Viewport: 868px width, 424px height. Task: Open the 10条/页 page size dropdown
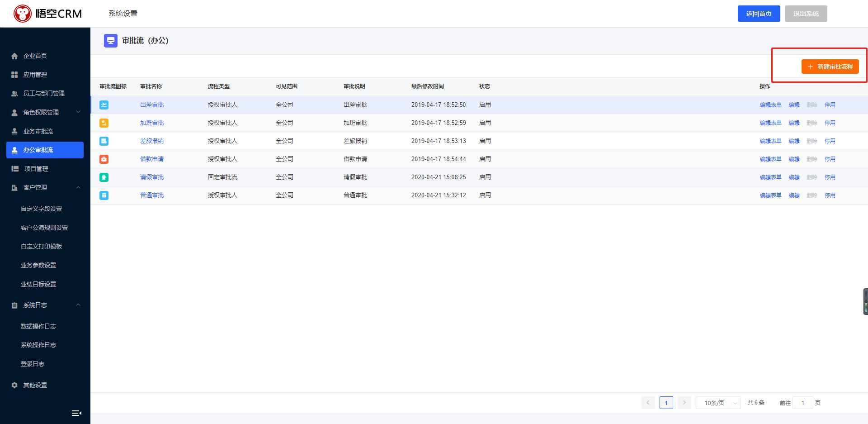(x=718, y=403)
